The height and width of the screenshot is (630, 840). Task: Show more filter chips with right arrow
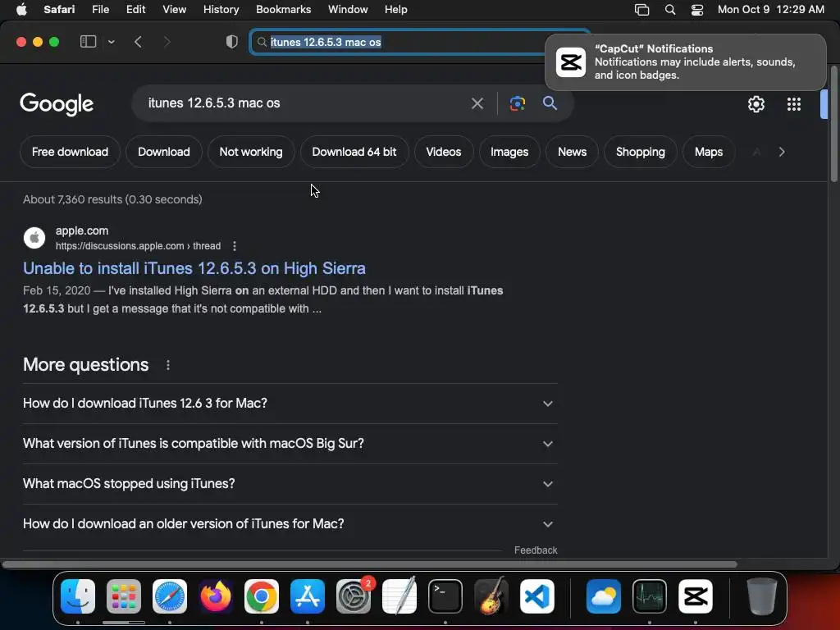click(782, 152)
